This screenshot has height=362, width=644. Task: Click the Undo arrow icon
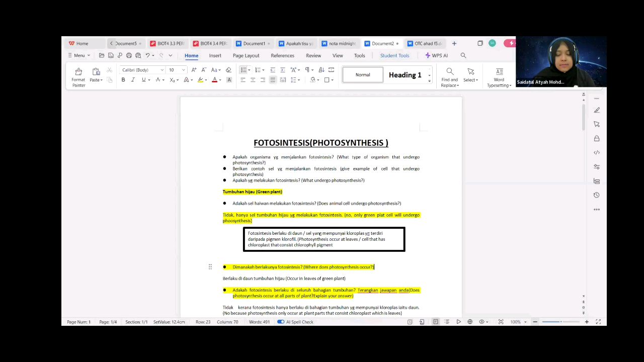pos(147,55)
